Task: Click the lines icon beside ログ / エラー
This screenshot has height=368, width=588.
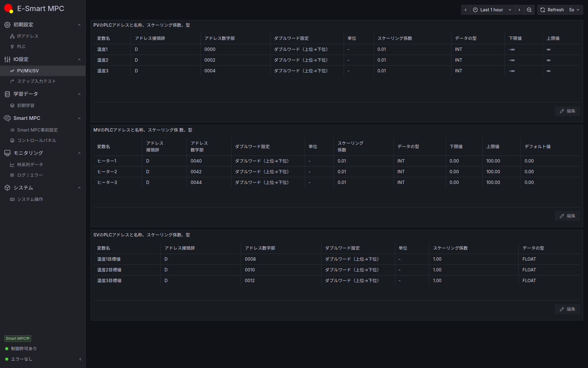Action: pos(12,175)
